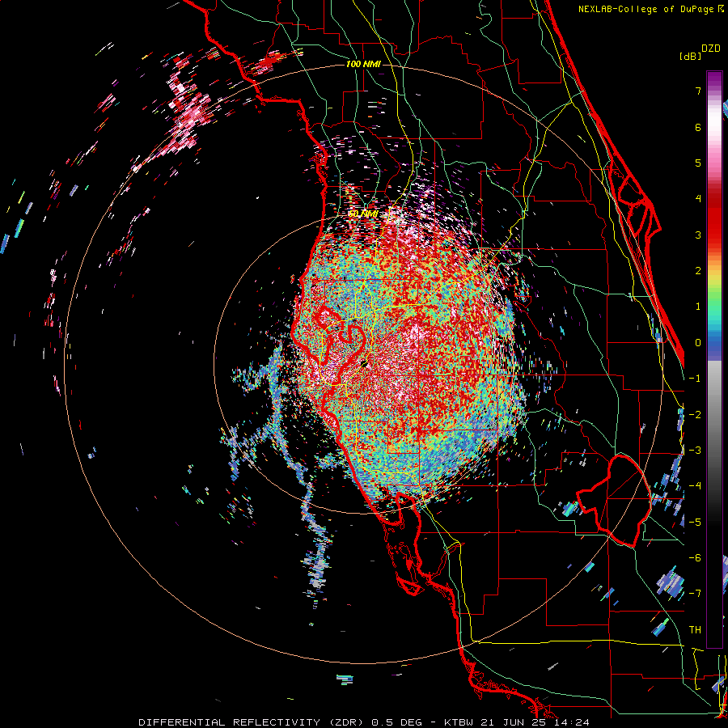Click the 2 dB tick label
The width and height of the screenshot is (728, 728).
click(x=698, y=271)
